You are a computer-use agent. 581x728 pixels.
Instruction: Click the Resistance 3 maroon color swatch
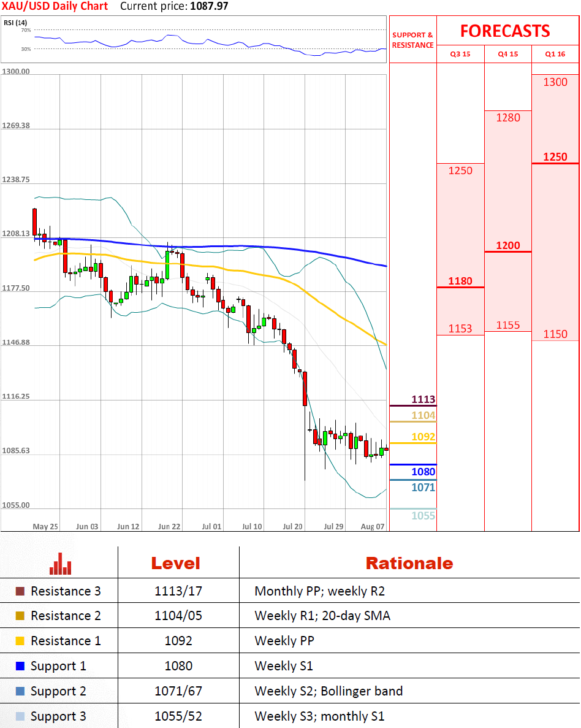20,591
